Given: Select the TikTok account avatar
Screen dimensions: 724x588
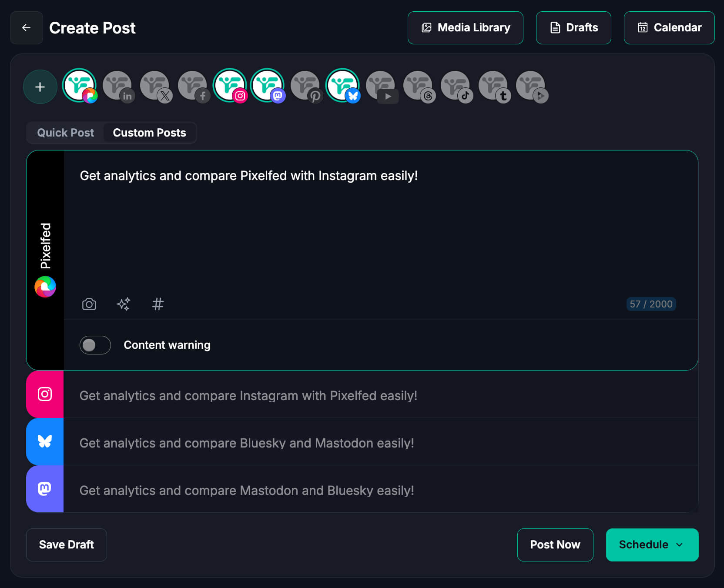Looking at the screenshot, I should tap(456, 86).
